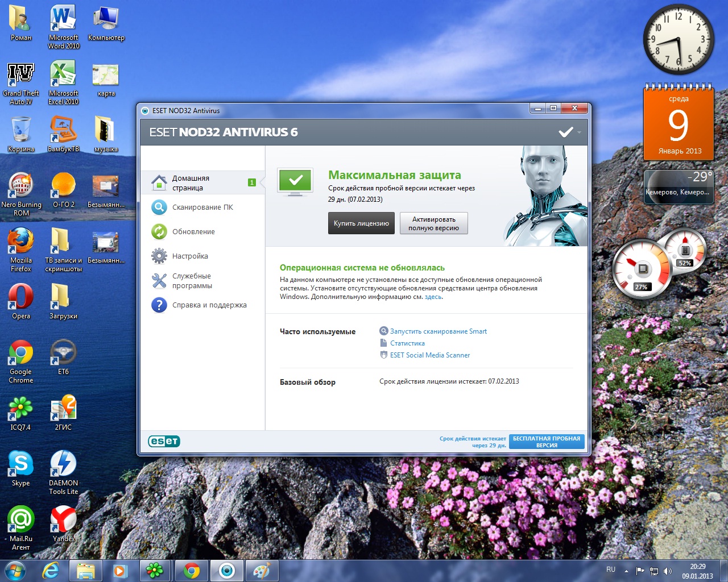Open Домашняя страница section in ESET

click(x=202, y=182)
